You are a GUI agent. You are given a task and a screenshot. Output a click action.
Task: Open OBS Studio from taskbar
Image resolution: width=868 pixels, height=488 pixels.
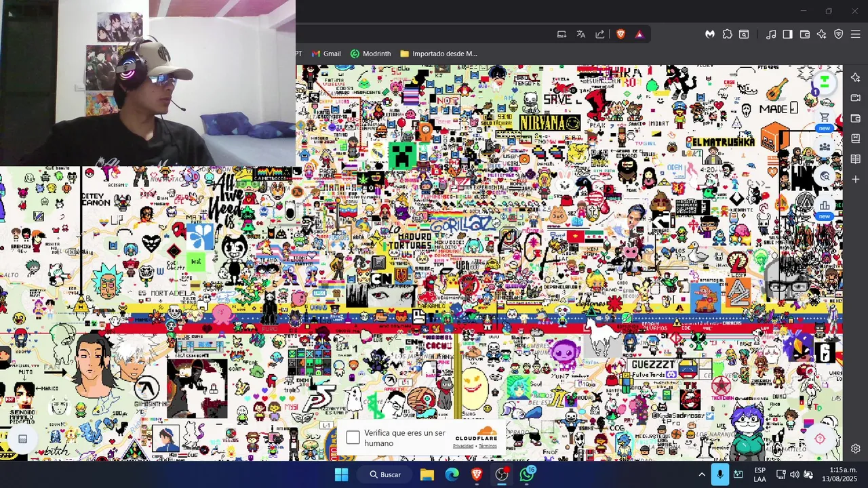[x=502, y=474]
